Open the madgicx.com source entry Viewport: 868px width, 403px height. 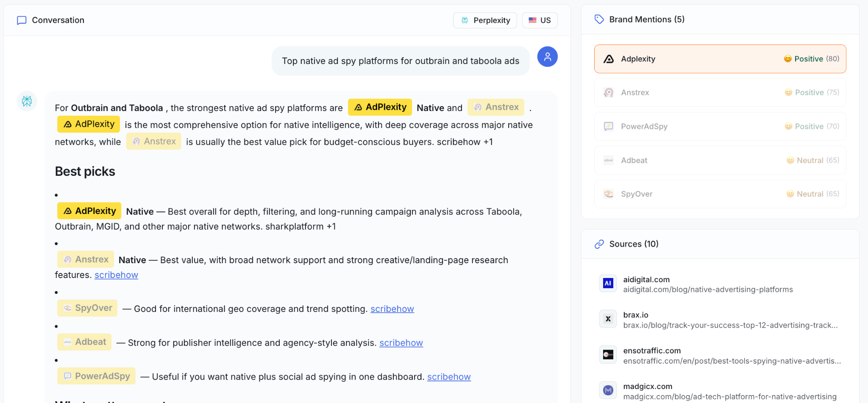coord(720,391)
